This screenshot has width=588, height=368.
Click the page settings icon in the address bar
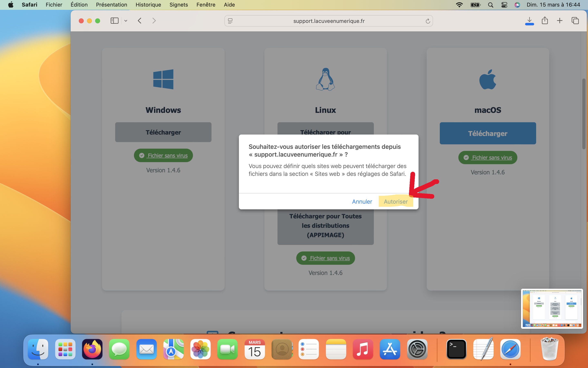coord(230,21)
